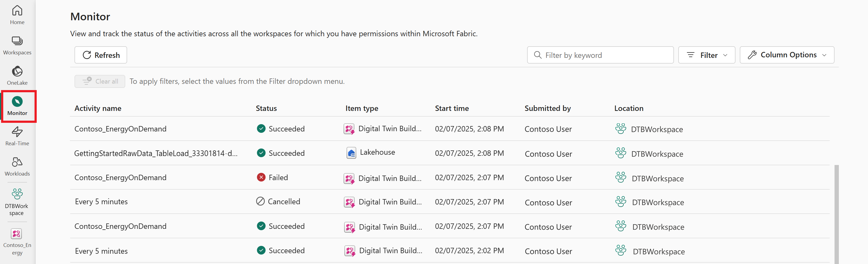Click into the Filter by keyword field
This screenshot has height=264, width=868.
tap(603, 55)
